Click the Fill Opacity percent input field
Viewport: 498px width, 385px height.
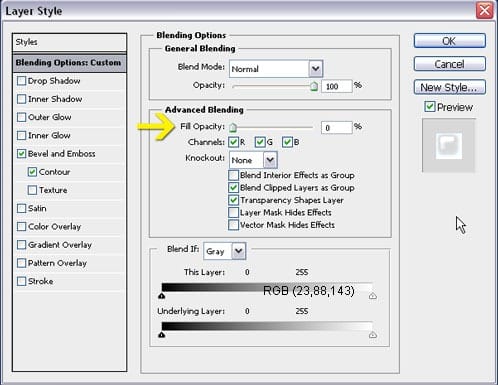click(337, 128)
